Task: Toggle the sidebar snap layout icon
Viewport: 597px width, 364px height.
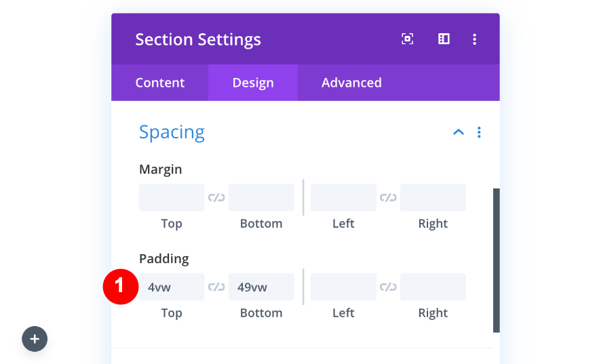Action: click(444, 39)
